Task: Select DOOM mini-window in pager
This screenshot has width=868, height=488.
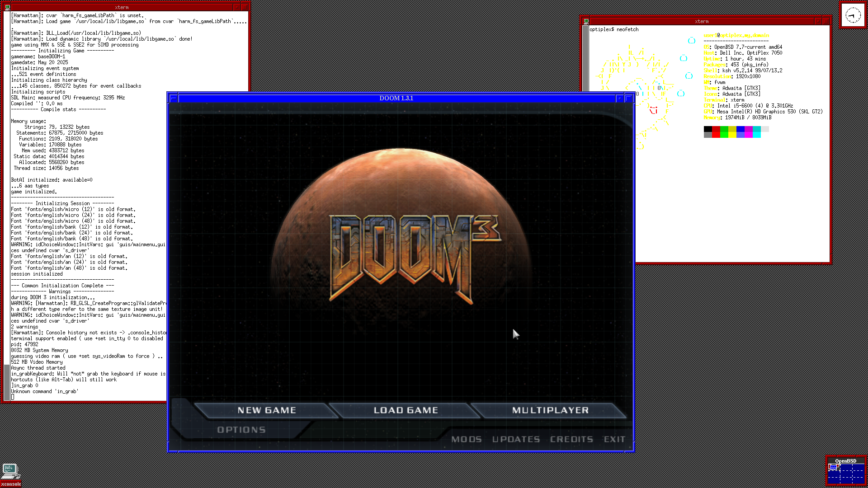Action: pos(833,468)
